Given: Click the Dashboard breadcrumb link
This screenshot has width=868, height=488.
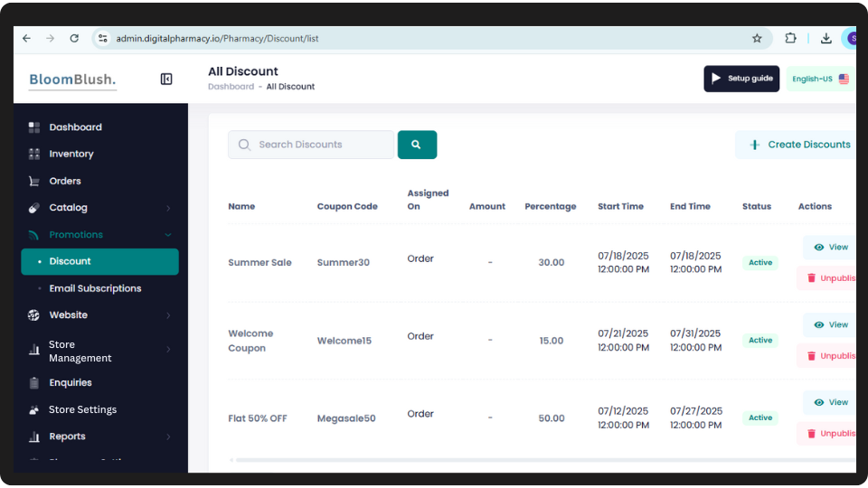Looking at the screenshot, I should tap(231, 87).
